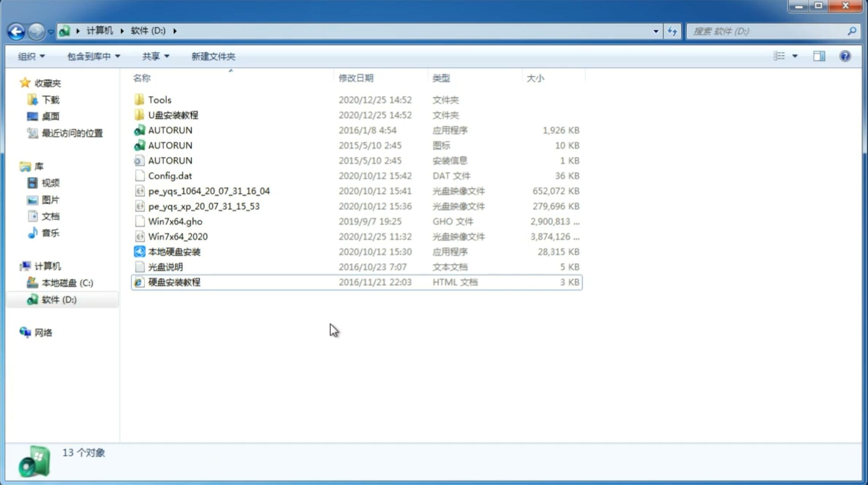868x485 pixels.
Task: Open the Tools folder
Action: [160, 99]
